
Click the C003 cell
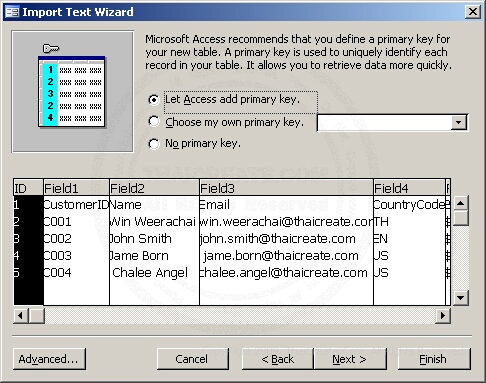[76, 256]
